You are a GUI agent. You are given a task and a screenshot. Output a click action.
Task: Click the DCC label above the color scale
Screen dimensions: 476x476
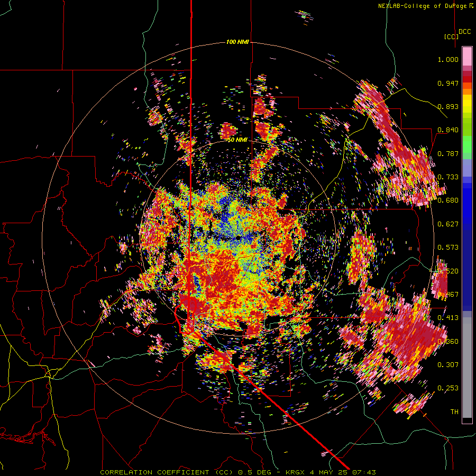point(465,32)
